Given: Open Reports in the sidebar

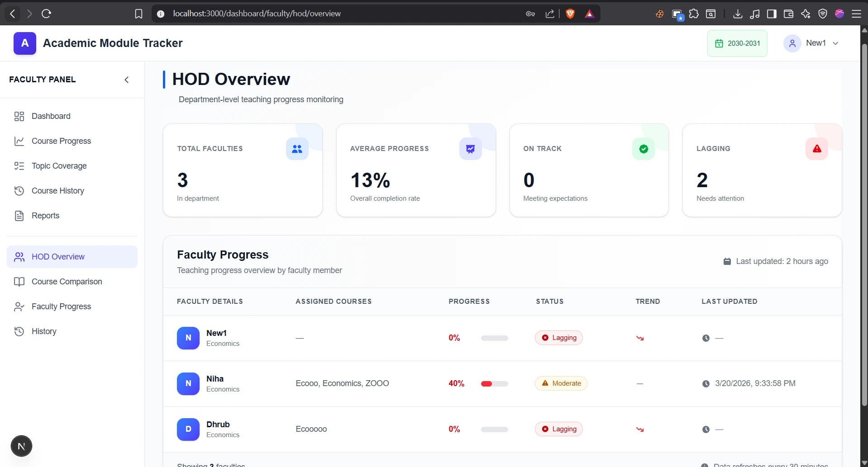Looking at the screenshot, I should tap(72, 216).
